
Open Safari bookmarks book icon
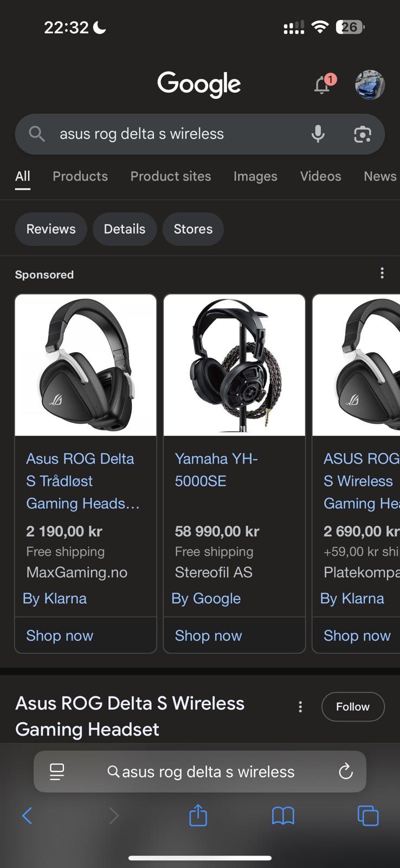[283, 815]
